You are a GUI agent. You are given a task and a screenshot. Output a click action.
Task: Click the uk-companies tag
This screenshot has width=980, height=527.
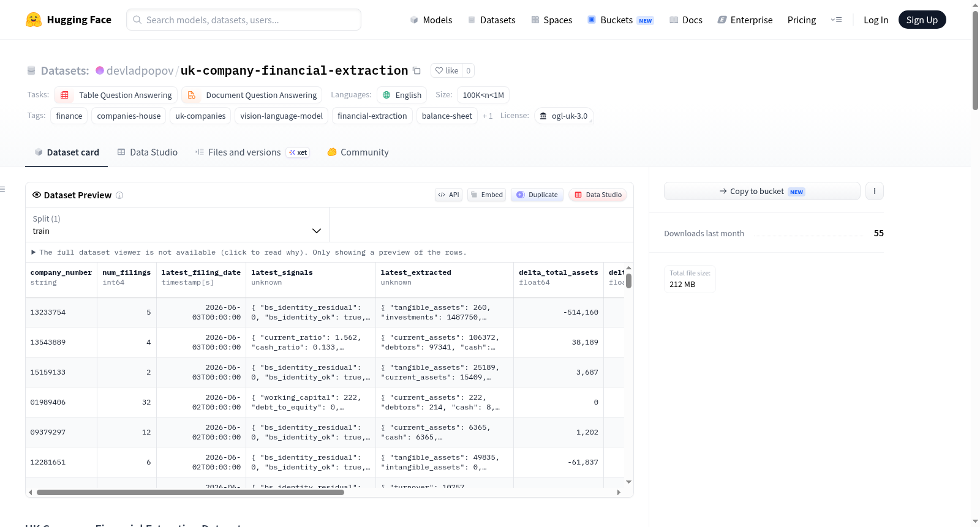(200, 116)
